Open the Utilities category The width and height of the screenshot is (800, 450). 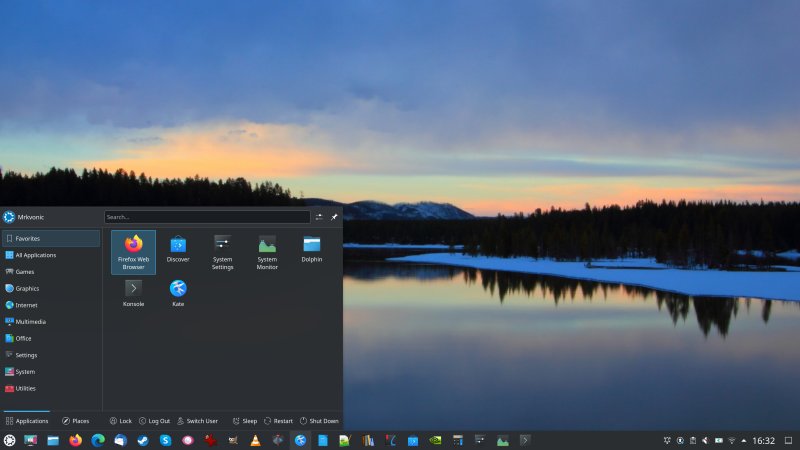[x=51, y=388]
